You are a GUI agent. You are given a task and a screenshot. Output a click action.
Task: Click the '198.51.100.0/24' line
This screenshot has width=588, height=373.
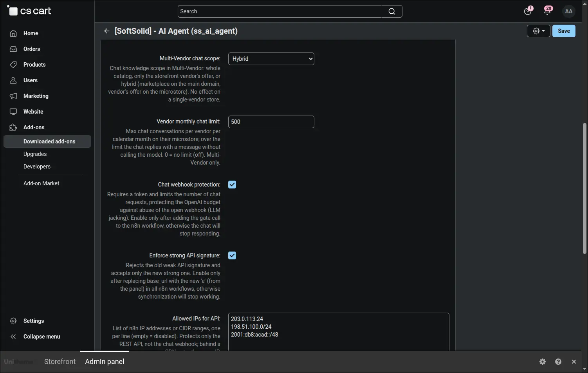251,327
